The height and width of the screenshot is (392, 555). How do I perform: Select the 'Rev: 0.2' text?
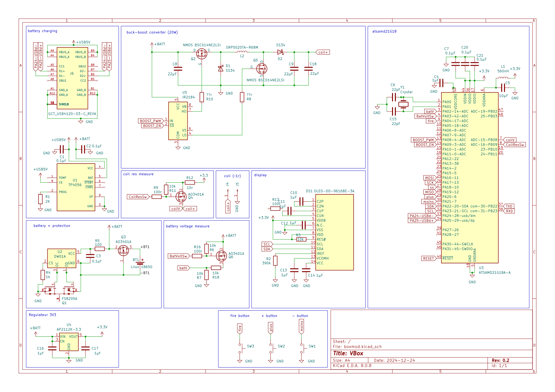[x=501, y=360]
